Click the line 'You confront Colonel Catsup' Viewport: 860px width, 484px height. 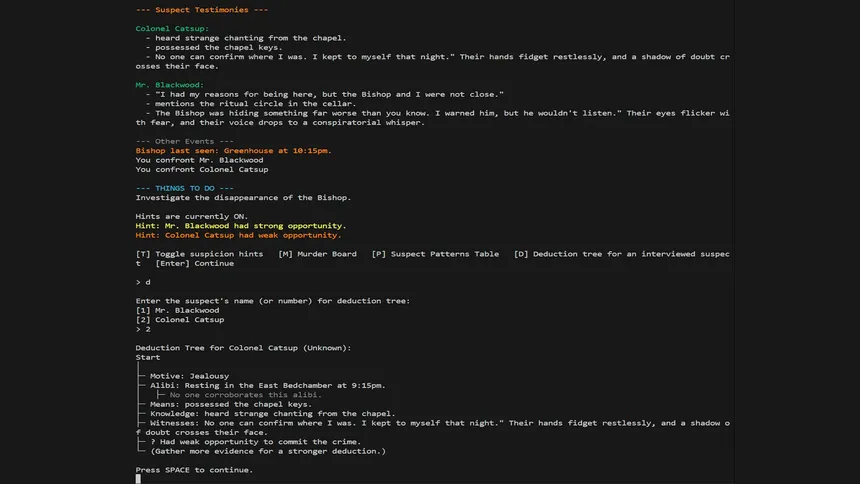[x=202, y=170]
